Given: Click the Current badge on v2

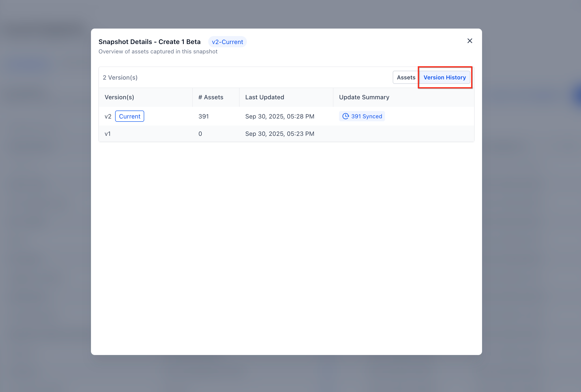Looking at the screenshot, I should 129,116.
